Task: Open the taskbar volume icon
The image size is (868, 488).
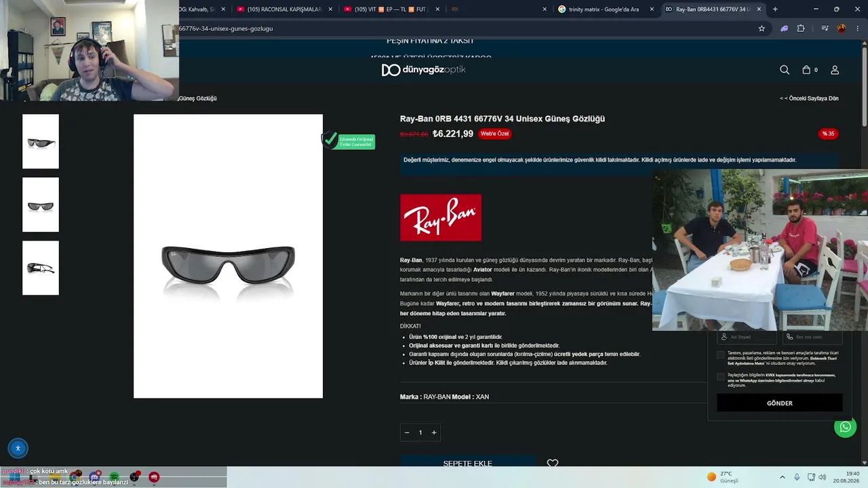Action: (823, 477)
